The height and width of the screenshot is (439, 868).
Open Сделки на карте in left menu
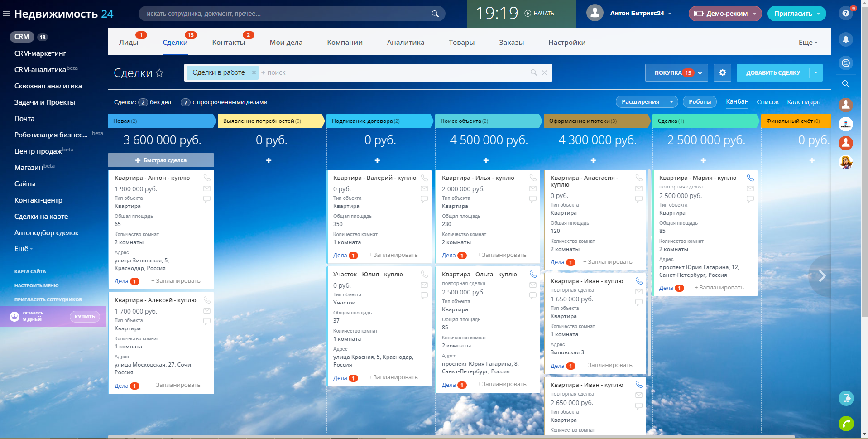pyautogui.click(x=41, y=217)
